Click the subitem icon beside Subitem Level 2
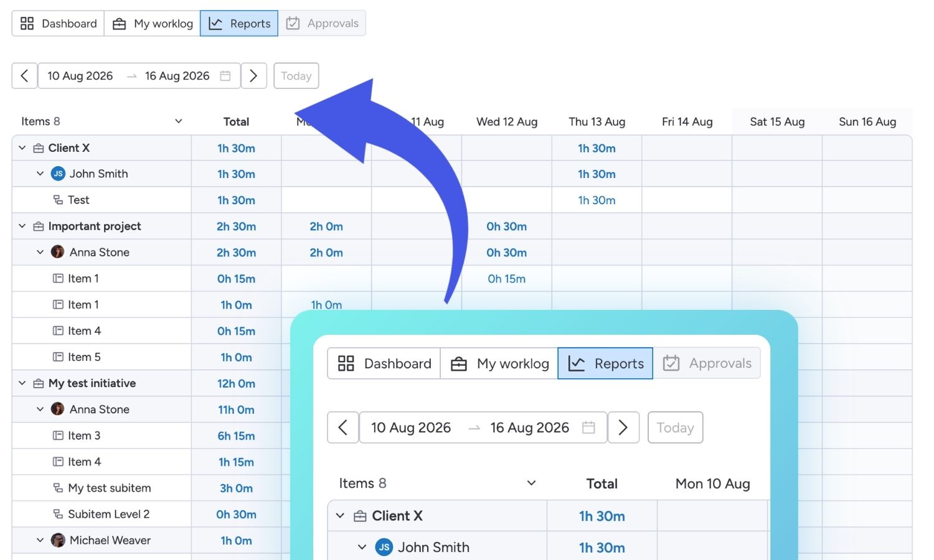Viewport: 934px width, 560px height. pyautogui.click(x=58, y=514)
